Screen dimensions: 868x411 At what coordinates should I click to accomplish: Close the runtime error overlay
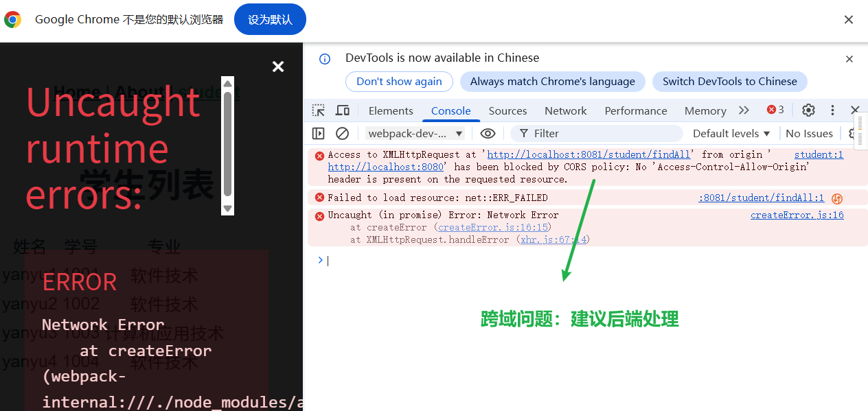coord(277,67)
